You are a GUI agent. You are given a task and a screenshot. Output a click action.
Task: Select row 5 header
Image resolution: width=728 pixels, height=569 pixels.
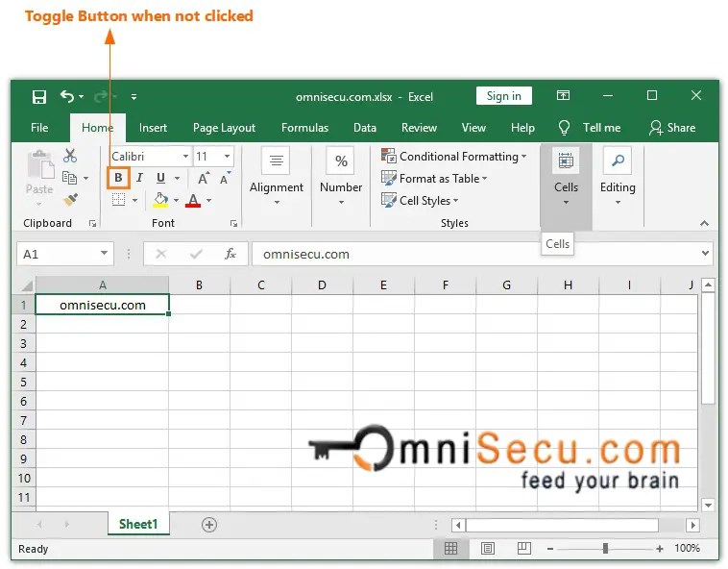23,382
